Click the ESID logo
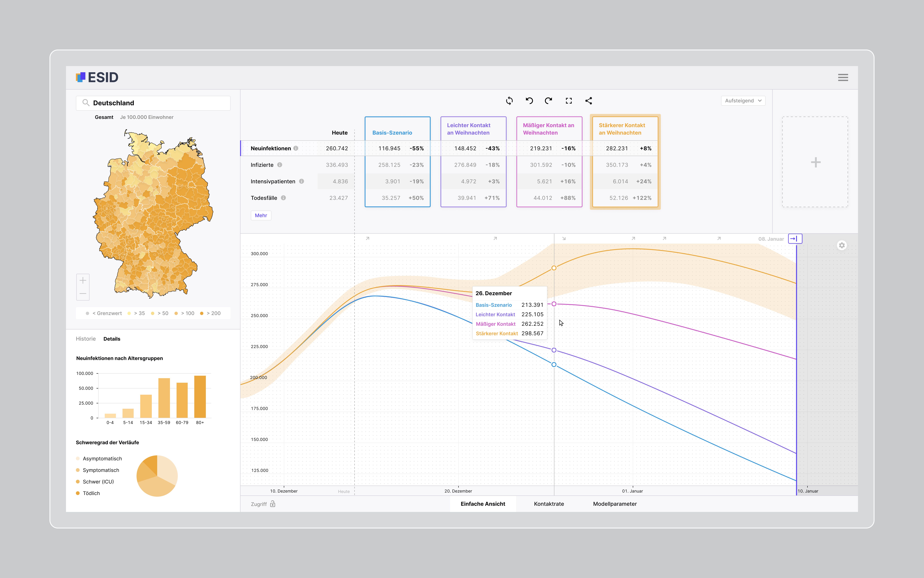The image size is (924, 578). coord(97,77)
